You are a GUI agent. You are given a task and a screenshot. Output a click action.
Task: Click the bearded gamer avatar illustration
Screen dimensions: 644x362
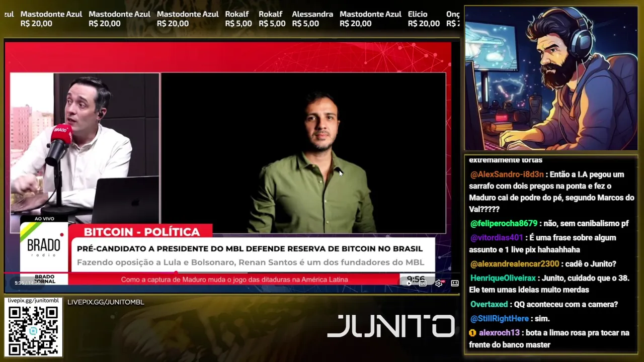click(551, 78)
